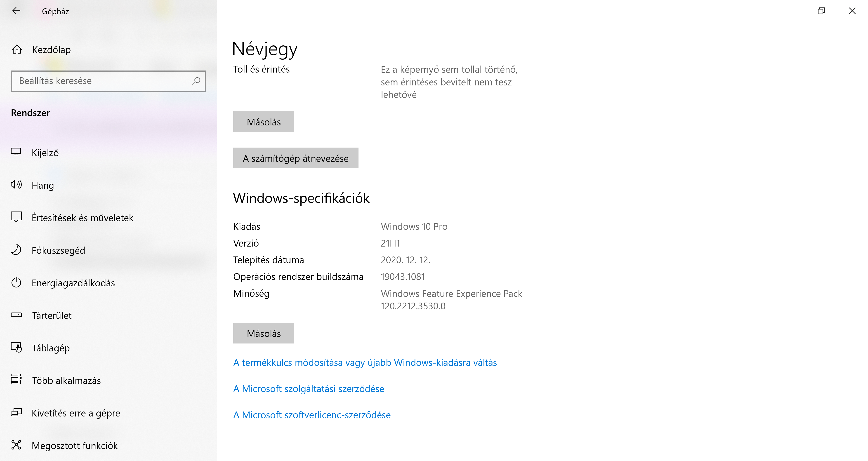Focus the Beállítás keresése search field
The width and height of the screenshot is (868, 461).
tap(101, 81)
